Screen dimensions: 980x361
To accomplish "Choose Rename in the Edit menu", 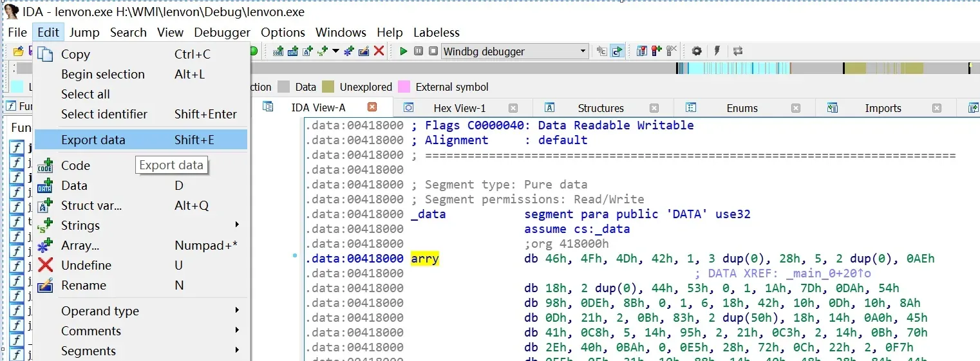I will pos(141,285).
